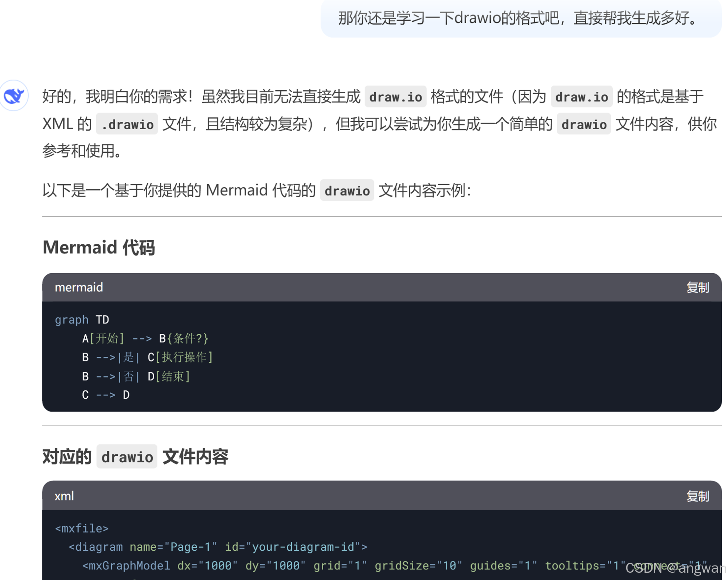Viewport: 728px width, 580px height.
Task: Click the diagram name="Page-1" line
Action: coord(218,547)
